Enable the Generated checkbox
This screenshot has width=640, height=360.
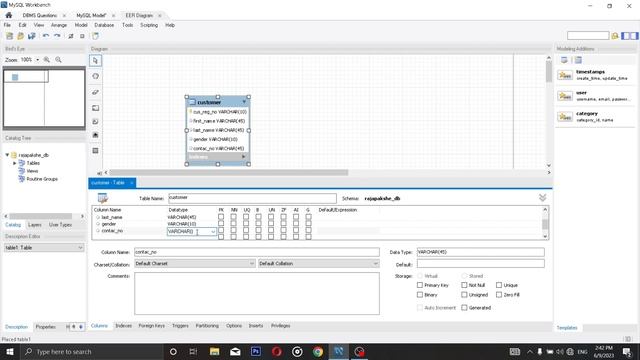pyautogui.click(x=464, y=307)
